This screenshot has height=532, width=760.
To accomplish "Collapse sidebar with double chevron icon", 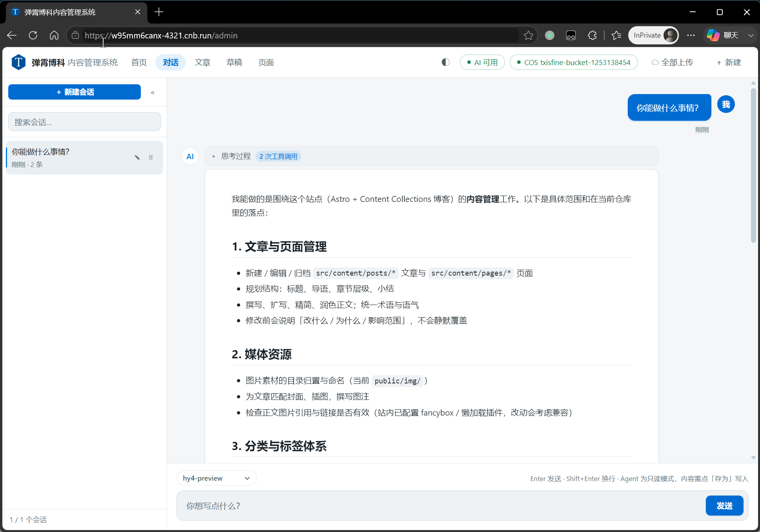I will pyautogui.click(x=153, y=93).
